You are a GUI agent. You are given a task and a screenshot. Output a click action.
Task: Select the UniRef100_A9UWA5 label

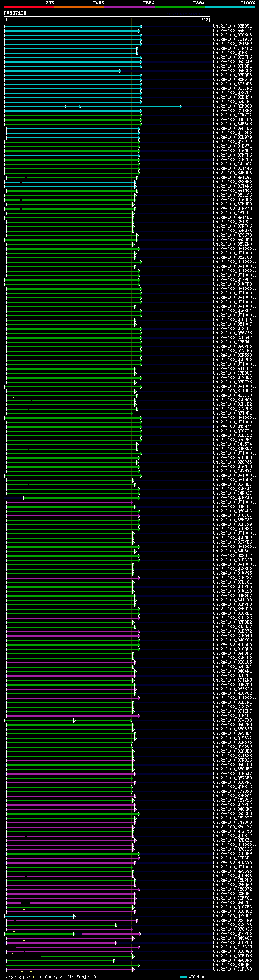point(232,961)
